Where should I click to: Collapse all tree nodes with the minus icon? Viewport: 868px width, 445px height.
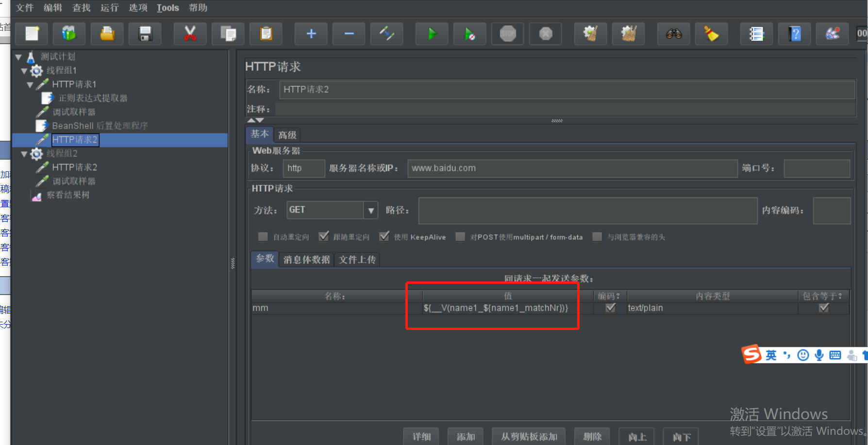[x=349, y=33]
